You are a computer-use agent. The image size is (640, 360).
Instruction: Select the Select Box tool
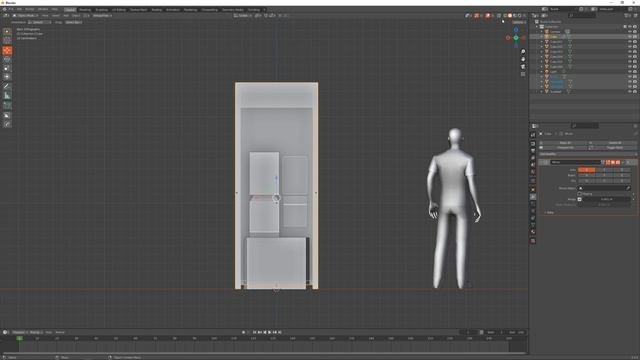click(x=7, y=31)
